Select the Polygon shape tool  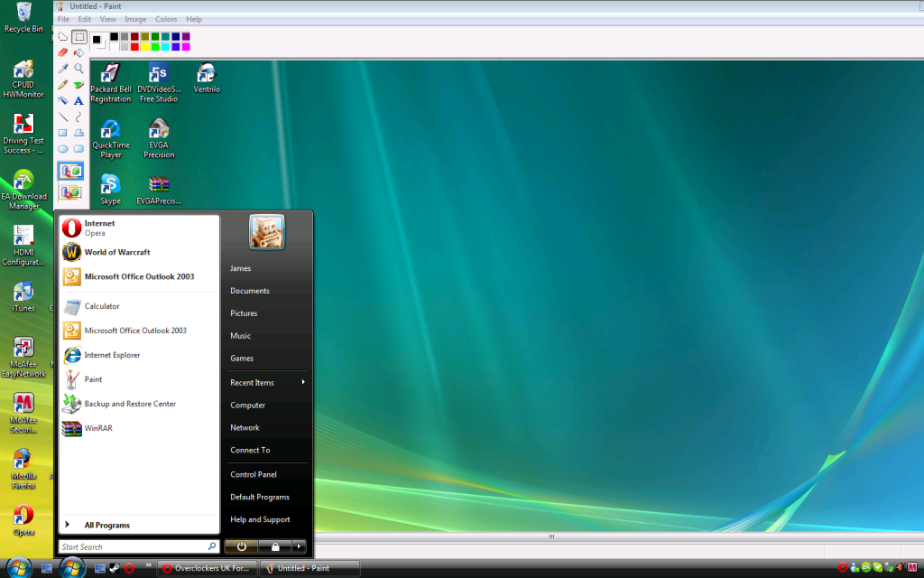coord(79,133)
